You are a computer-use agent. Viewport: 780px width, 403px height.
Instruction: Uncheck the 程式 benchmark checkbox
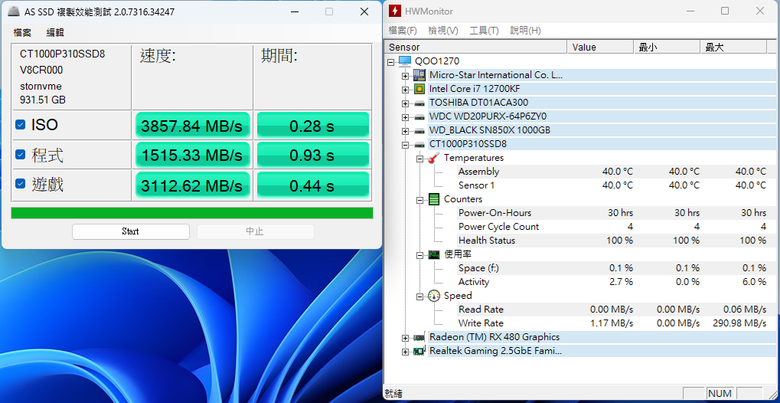coord(20,155)
